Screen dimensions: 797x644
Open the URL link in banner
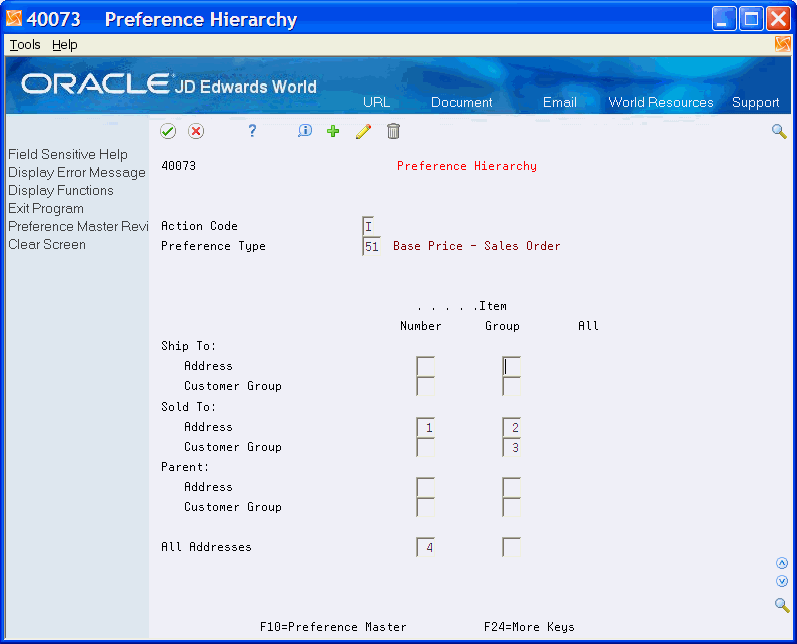[x=376, y=102]
